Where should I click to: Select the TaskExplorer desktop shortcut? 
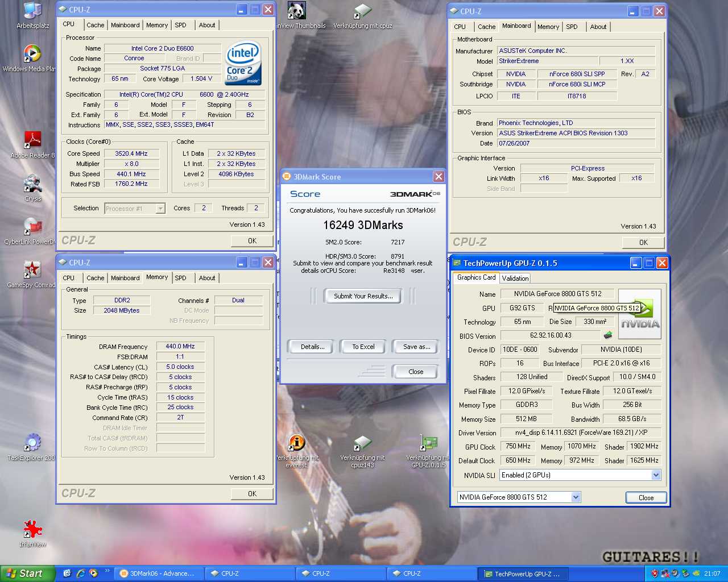[32, 447]
